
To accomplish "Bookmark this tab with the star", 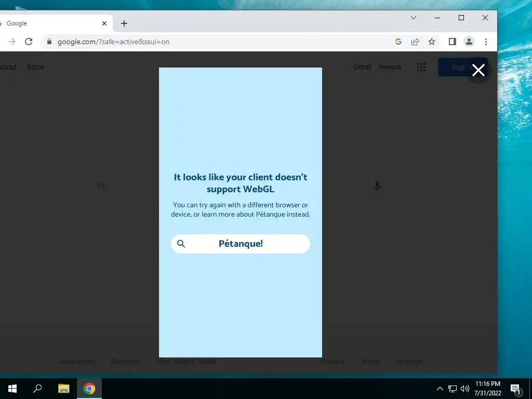I will click(x=432, y=42).
